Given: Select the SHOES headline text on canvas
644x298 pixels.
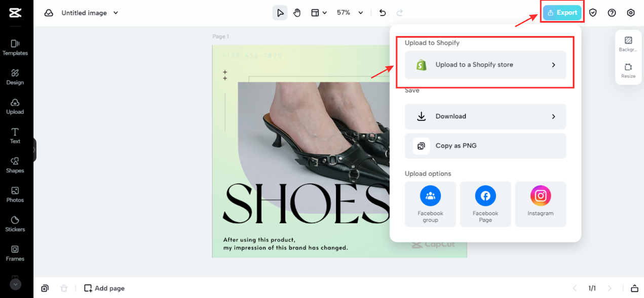Looking at the screenshot, I should click(x=306, y=203).
